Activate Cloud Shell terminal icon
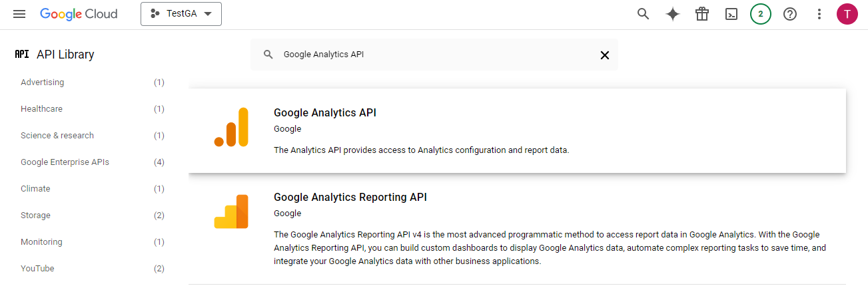This screenshot has height=288, width=868. 731,14
